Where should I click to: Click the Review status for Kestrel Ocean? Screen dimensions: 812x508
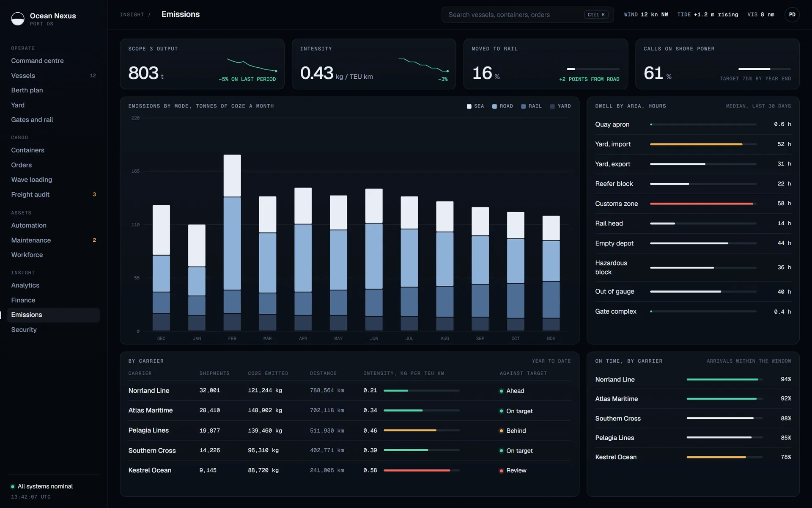click(513, 471)
